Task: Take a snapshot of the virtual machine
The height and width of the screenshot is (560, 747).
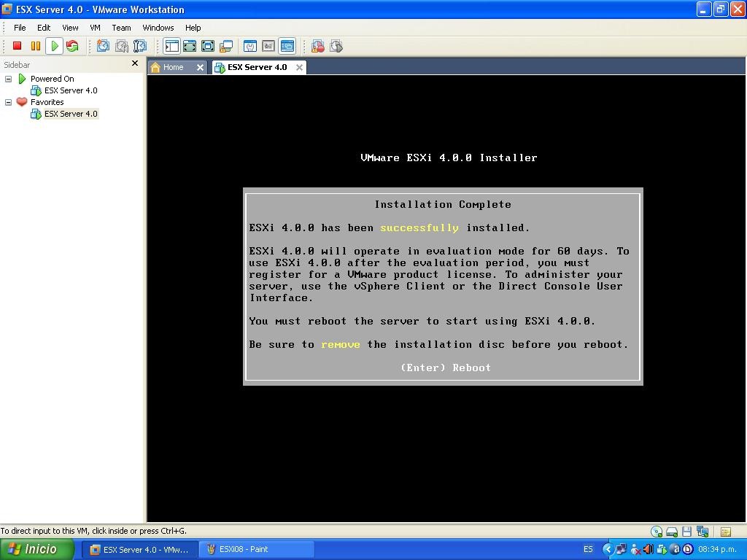Action: click(104, 46)
